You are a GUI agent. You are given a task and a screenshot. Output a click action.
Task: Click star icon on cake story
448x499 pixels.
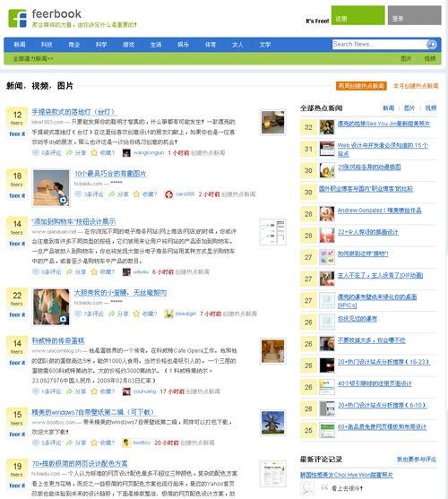point(94,391)
